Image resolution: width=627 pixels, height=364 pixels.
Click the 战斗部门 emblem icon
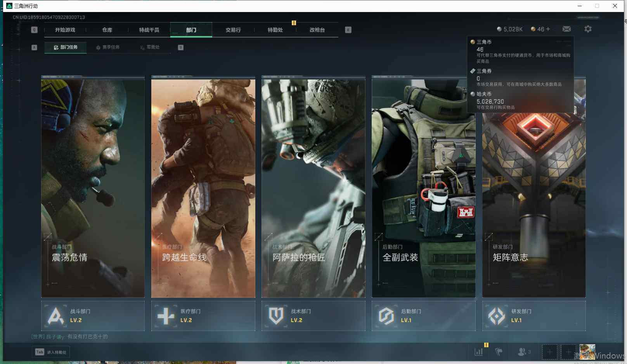[55, 316]
